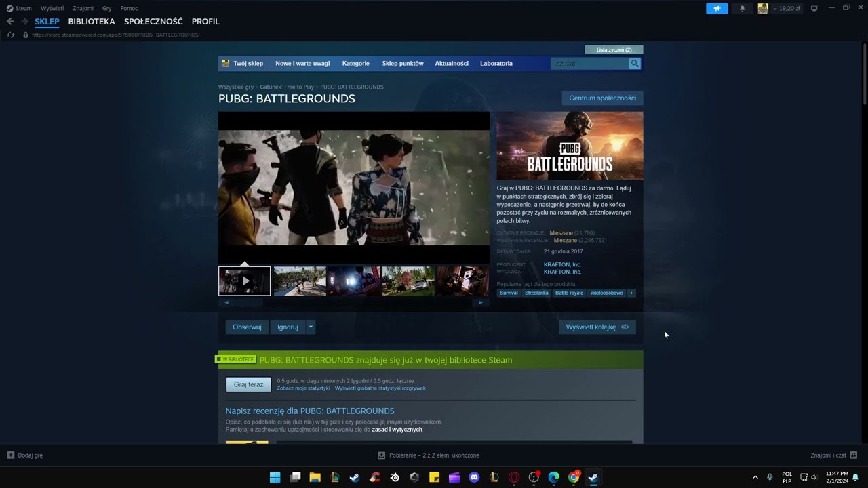Play the trailer video thumbnail
The image size is (868, 488).
coord(245,281)
